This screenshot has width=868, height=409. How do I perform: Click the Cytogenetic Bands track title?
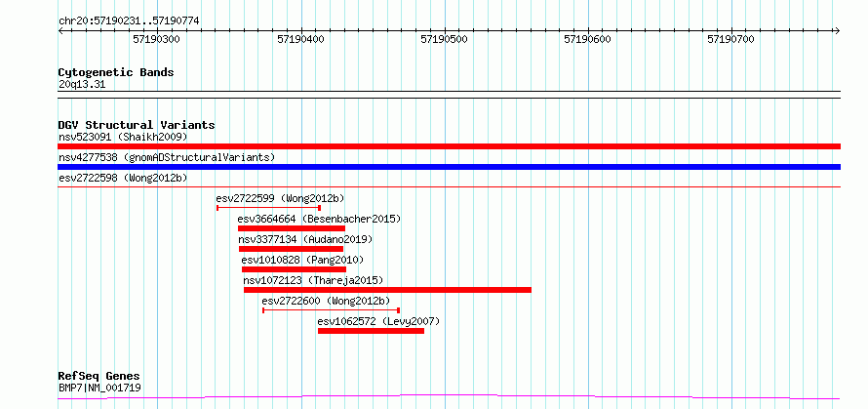116,72
